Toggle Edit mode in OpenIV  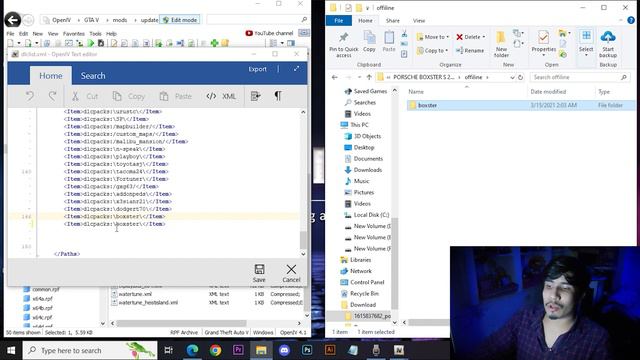click(x=180, y=20)
